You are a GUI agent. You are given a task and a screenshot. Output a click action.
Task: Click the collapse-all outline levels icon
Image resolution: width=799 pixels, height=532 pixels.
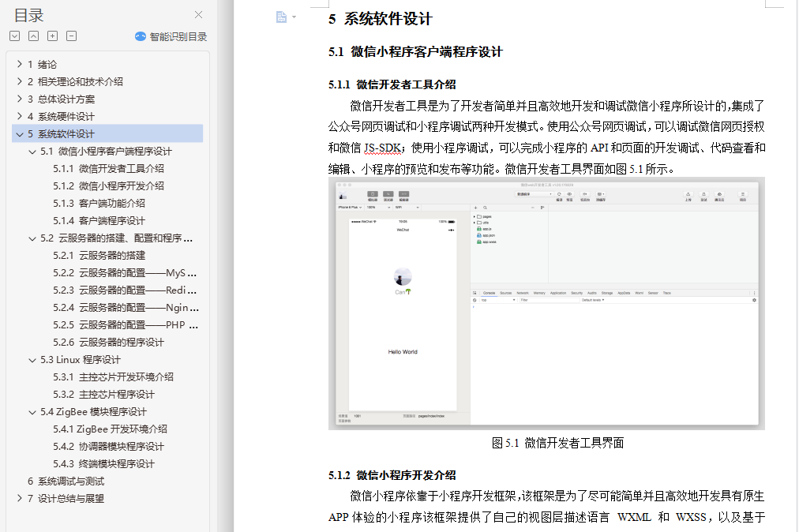point(34,36)
